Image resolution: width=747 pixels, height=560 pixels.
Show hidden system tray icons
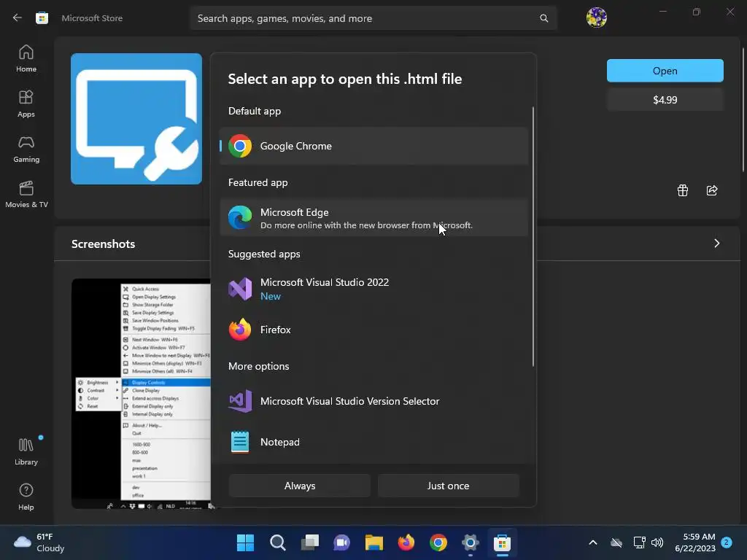pyautogui.click(x=592, y=542)
